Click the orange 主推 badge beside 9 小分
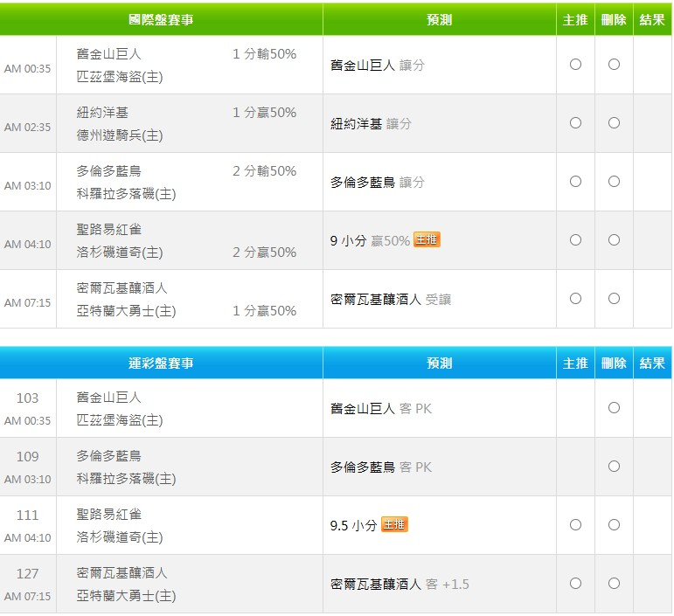This screenshot has width=674, height=616. [427, 239]
